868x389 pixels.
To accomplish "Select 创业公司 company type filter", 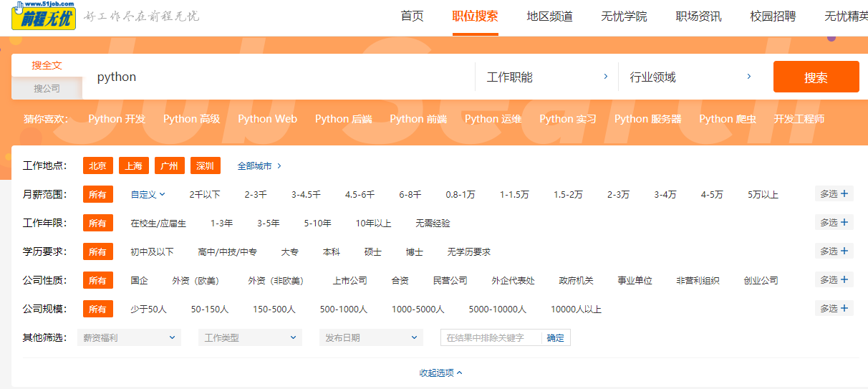I will pyautogui.click(x=761, y=280).
